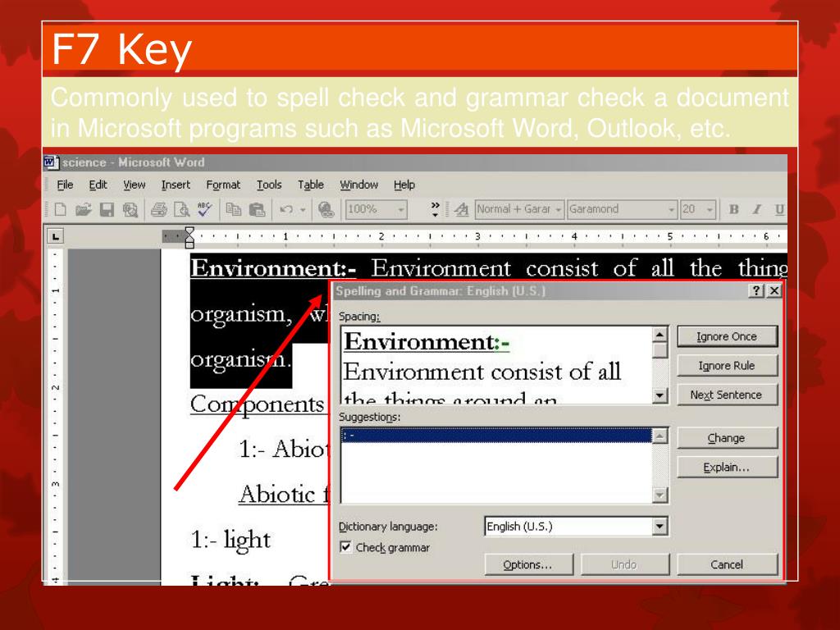Click the Paste clipboard icon
Image resolution: width=840 pixels, height=630 pixels.
point(257,209)
